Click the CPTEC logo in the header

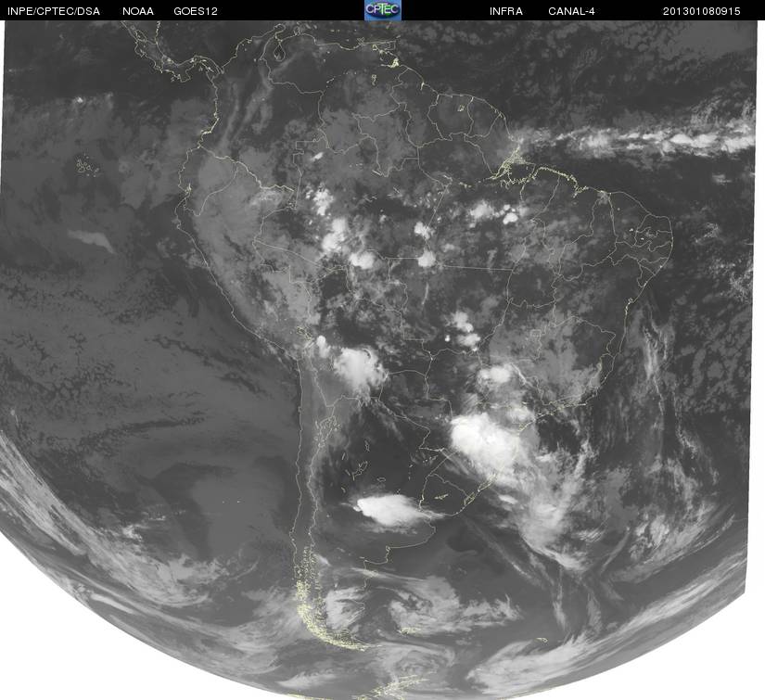(x=383, y=10)
